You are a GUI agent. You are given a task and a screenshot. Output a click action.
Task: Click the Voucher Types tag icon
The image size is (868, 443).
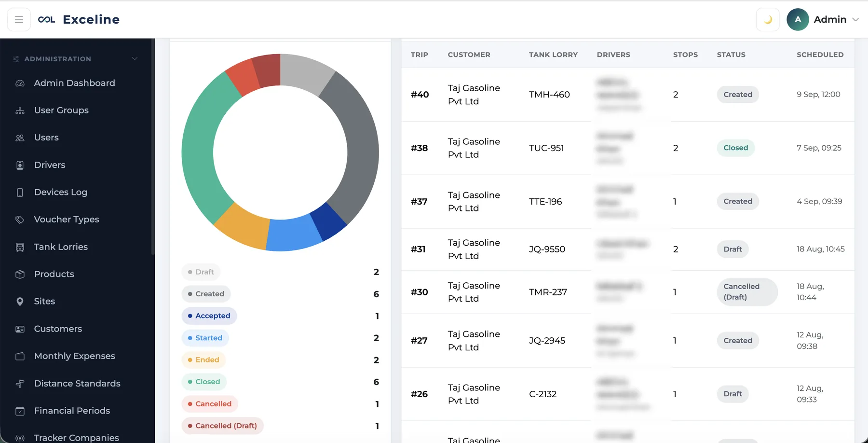pyautogui.click(x=20, y=220)
